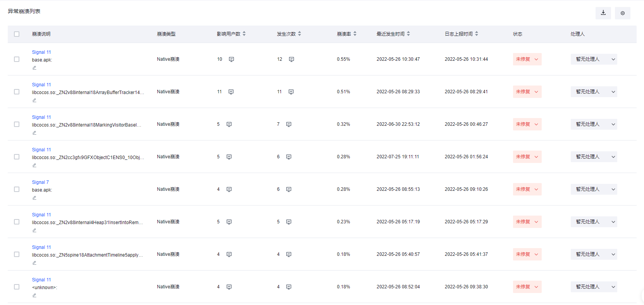Click the sort arrows on 崩溃率 column
The image size is (644, 305).
[x=355, y=34]
